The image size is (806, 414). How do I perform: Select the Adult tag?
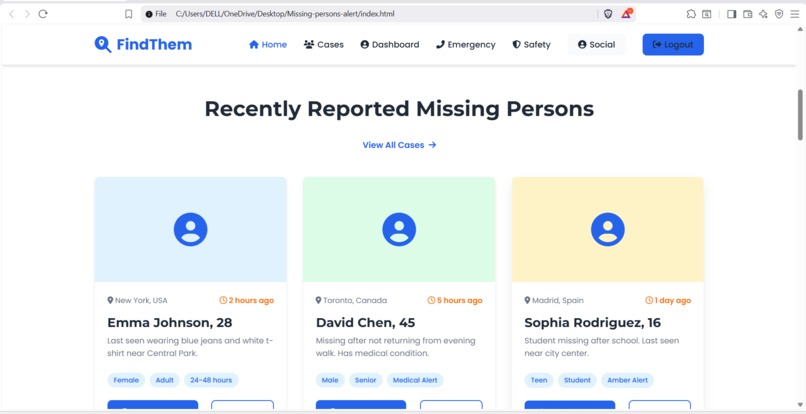[164, 381]
